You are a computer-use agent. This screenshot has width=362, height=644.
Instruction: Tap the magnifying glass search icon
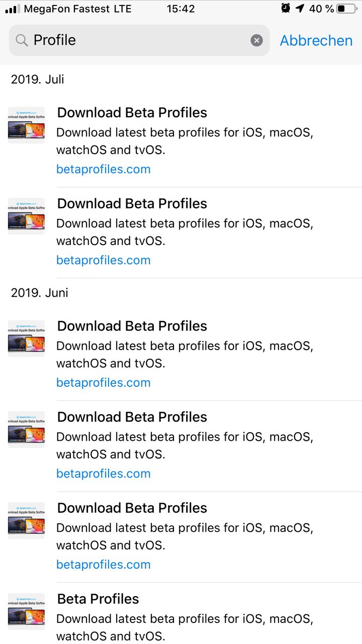tap(22, 40)
